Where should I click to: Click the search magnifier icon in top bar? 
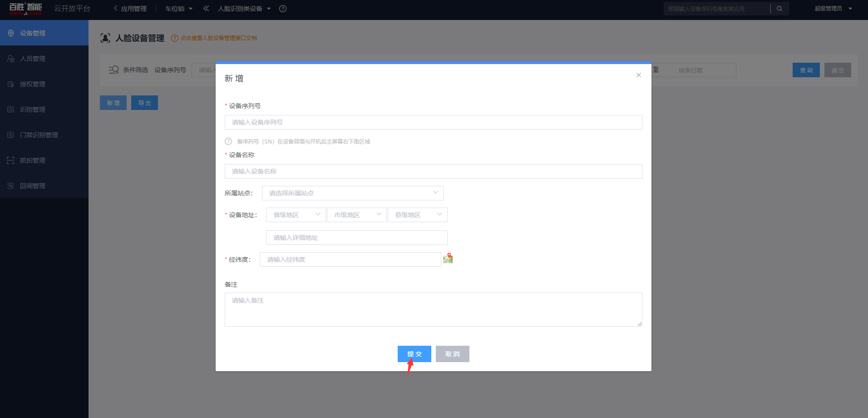(x=779, y=9)
